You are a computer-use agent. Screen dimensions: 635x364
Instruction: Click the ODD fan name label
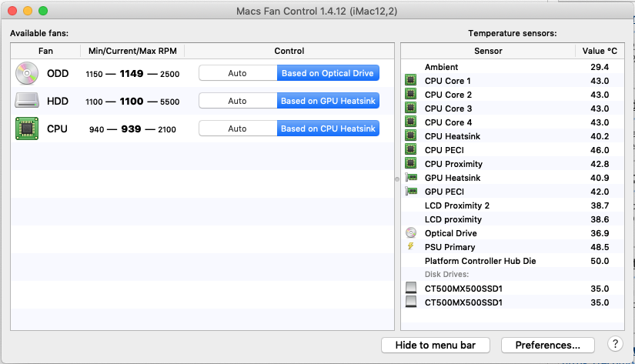[x=58, y=73]
